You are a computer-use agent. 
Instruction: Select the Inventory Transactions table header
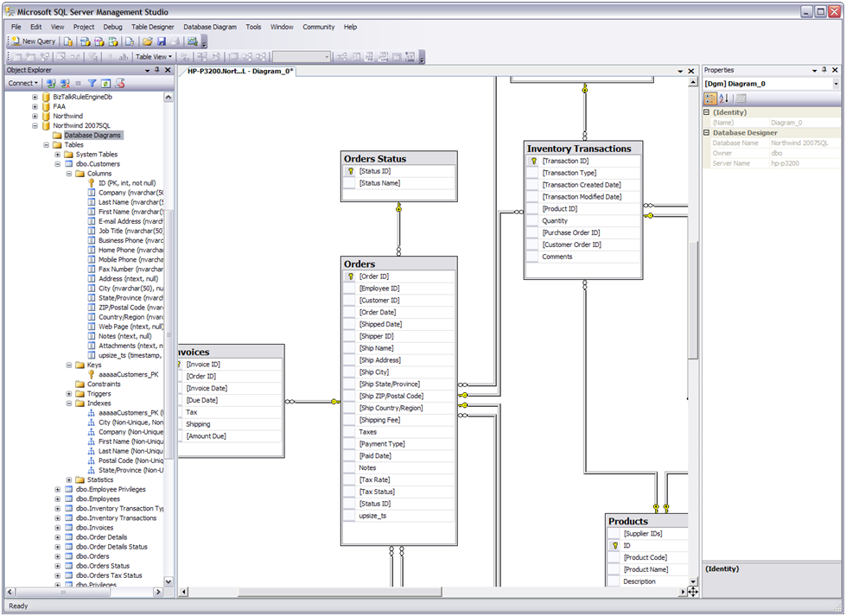582,149
